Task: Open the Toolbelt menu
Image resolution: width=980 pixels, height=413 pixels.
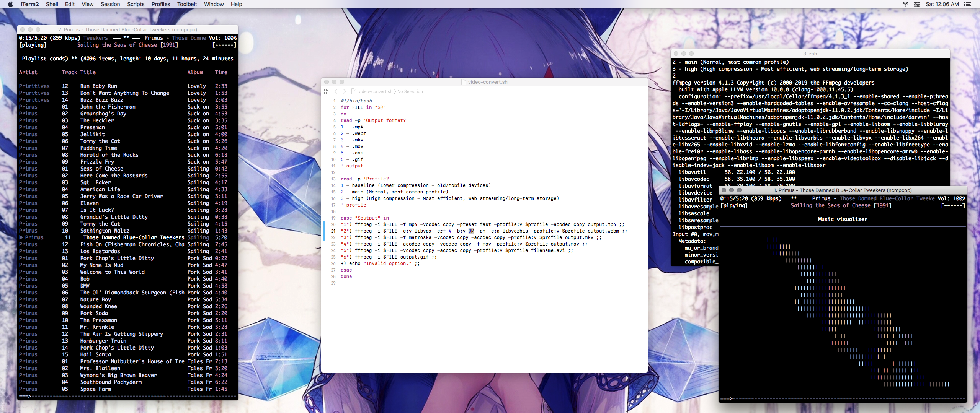Action: pos(187,4)
